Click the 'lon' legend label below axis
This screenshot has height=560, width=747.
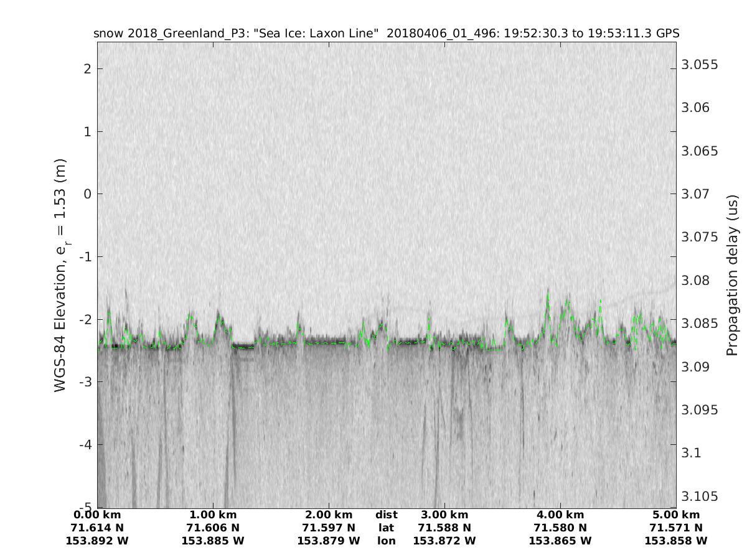386,541
